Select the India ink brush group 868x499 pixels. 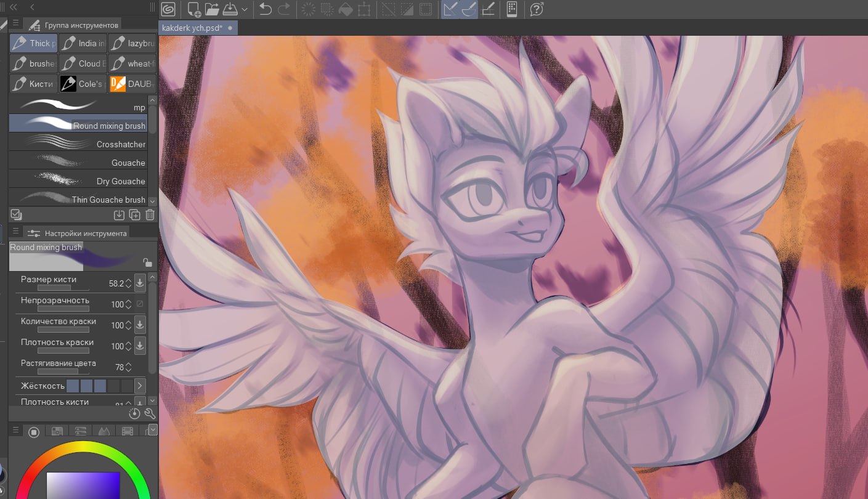(x=83, y=43)
